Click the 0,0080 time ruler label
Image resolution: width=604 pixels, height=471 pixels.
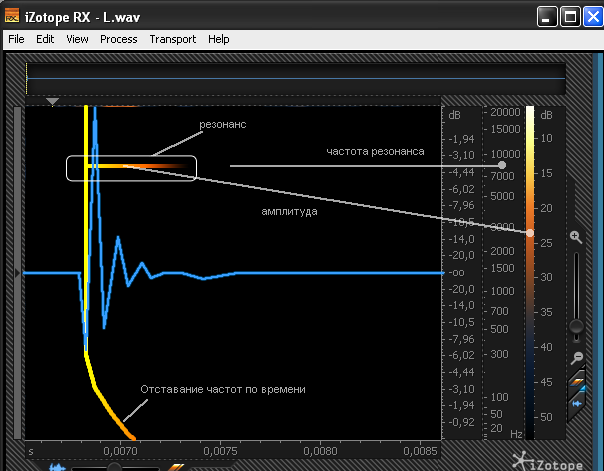pyautogui.click(x=320, y=451)
